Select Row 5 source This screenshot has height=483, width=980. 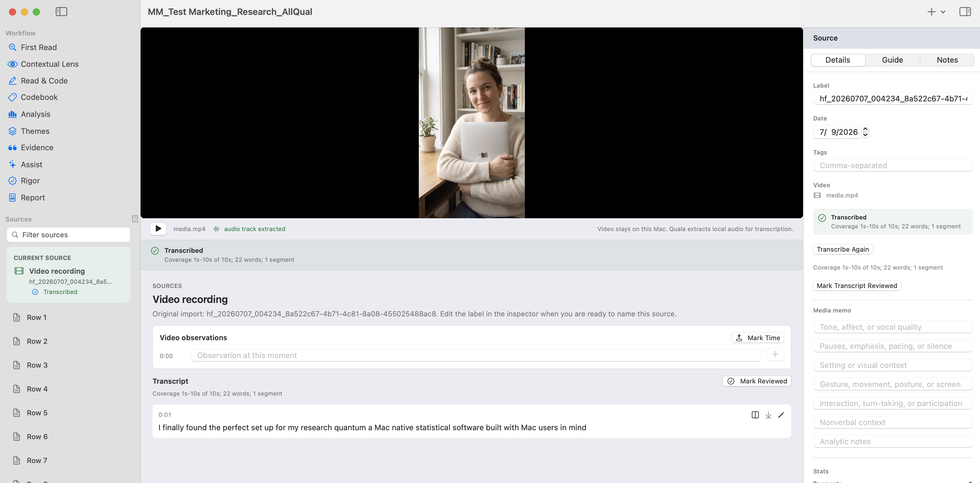(x=37, y=413)
